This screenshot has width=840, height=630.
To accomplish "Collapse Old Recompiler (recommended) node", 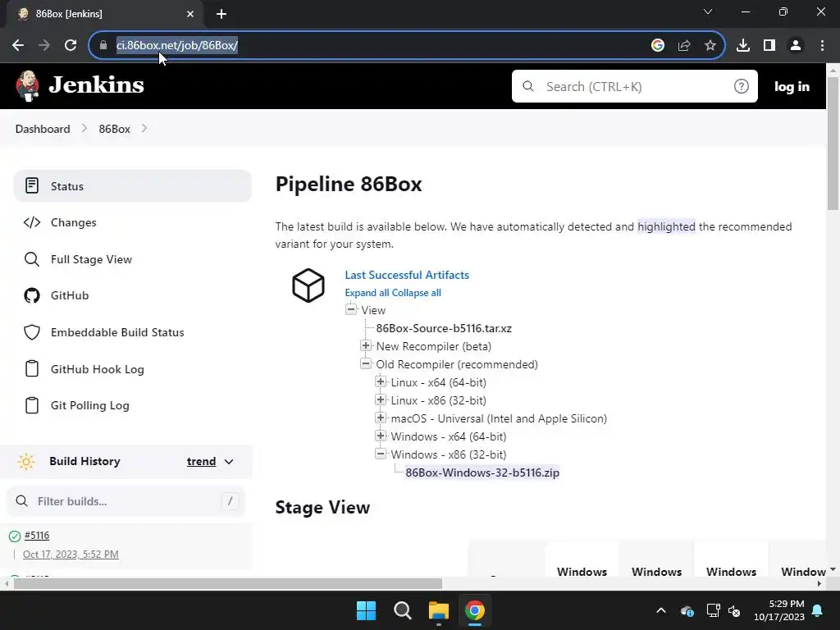I will [366, 363].
